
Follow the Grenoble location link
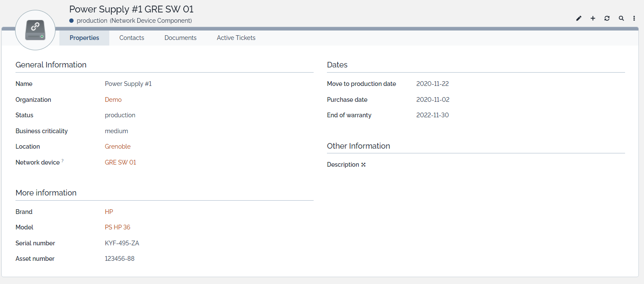click(117, 147)
